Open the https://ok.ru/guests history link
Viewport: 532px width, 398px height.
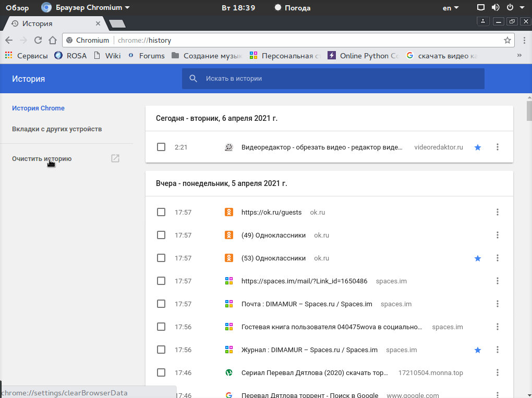coord(271,212)
